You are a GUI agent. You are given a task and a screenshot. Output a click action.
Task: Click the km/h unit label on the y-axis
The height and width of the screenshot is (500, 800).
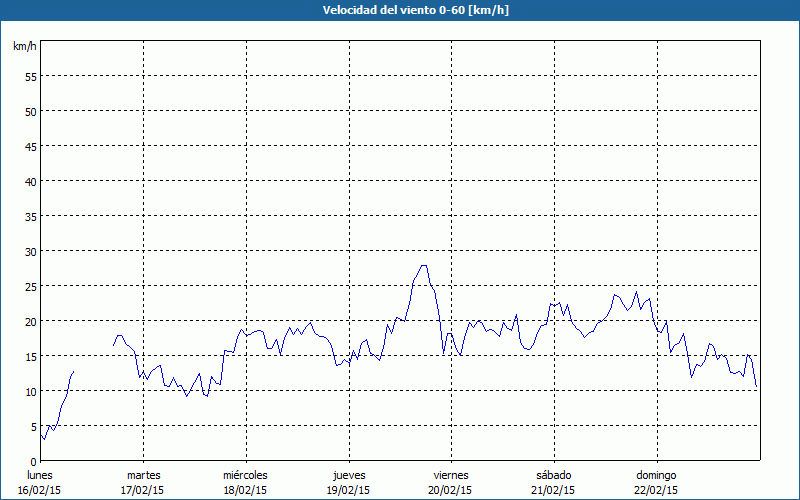coord(25,47)
